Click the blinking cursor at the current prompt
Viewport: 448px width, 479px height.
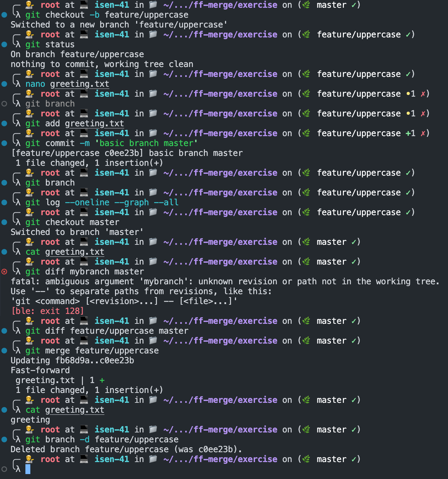pyautogui.click(x=28, y=469)
